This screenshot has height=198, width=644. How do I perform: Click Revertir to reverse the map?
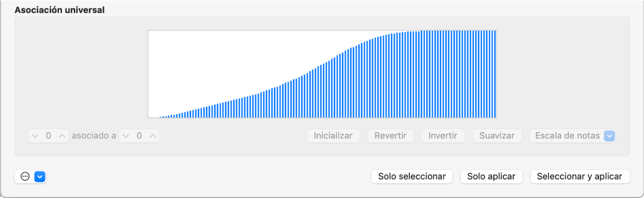390,136
